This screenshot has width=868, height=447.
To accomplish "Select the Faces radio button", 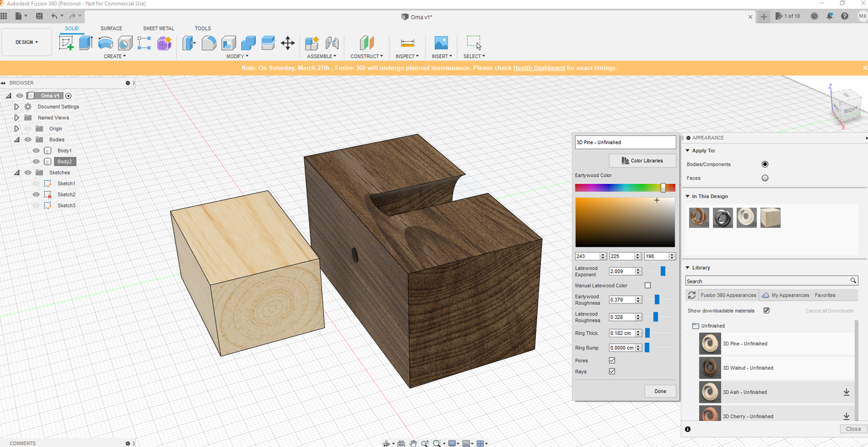I will [x=765, y=178].
